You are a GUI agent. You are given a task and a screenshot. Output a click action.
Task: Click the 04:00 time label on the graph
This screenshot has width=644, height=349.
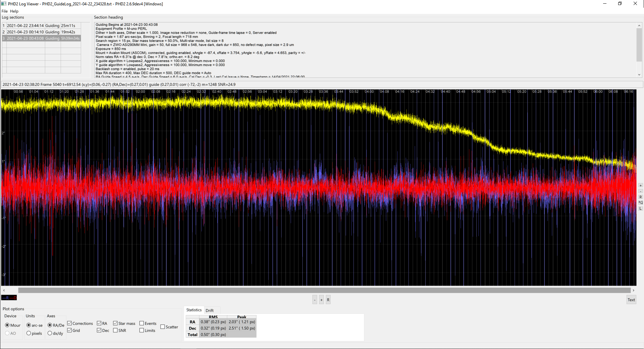point(369,92)
